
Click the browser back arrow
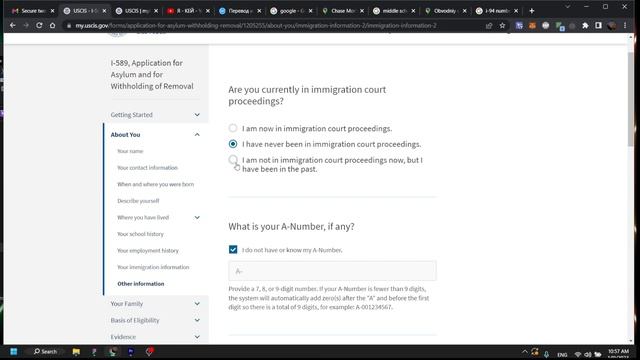click(13, 25)
